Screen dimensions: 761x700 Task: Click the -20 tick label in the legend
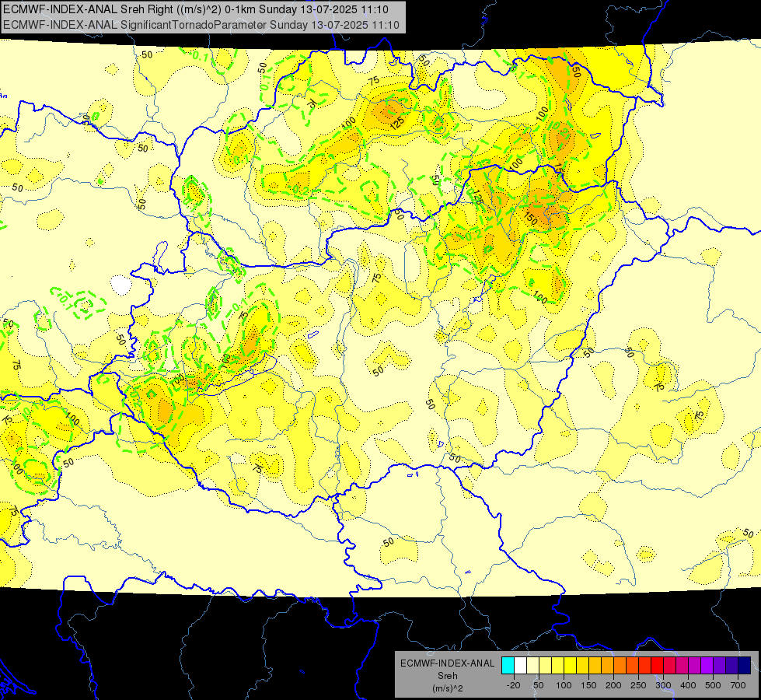point(513,685)
